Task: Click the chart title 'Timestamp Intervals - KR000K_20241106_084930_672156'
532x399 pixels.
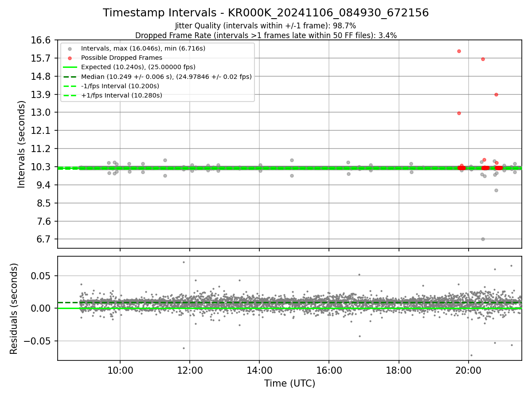Action: (266, 13)
